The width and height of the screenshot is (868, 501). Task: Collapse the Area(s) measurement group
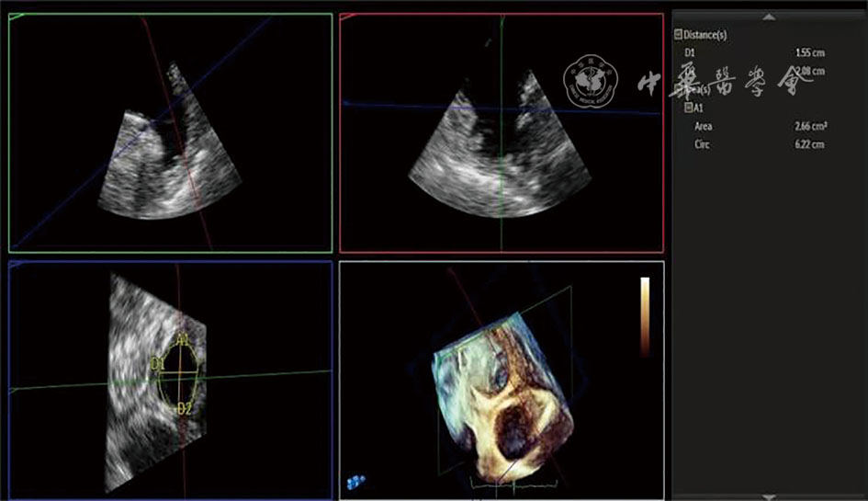[678, 89]
